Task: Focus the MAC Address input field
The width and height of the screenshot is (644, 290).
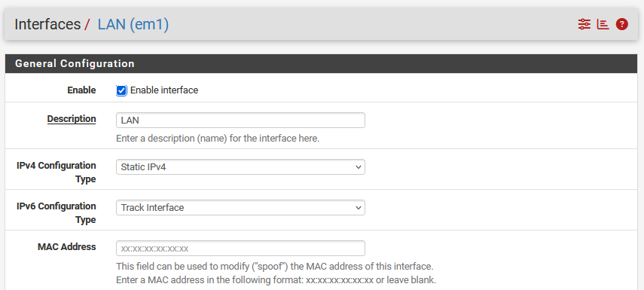Action: (240, 248)
